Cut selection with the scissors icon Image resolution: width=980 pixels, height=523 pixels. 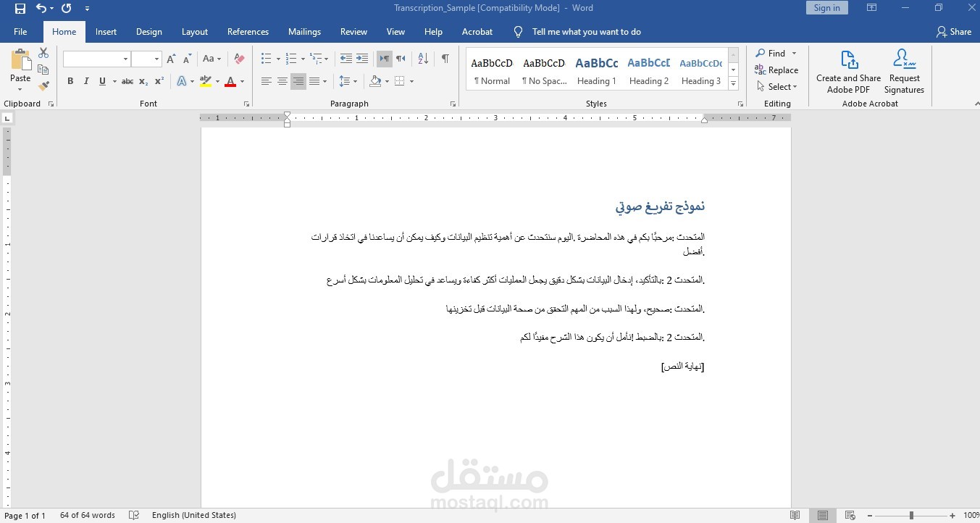43,54
